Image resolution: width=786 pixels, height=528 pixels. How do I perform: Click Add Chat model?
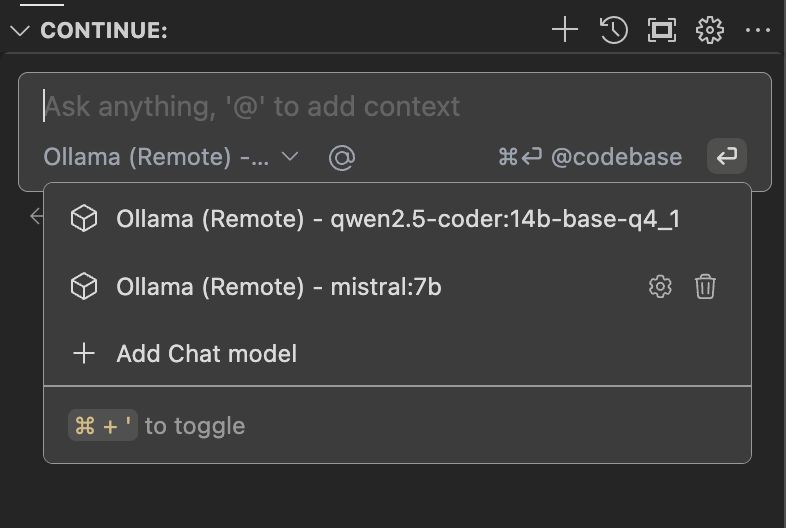click(206, 353)
